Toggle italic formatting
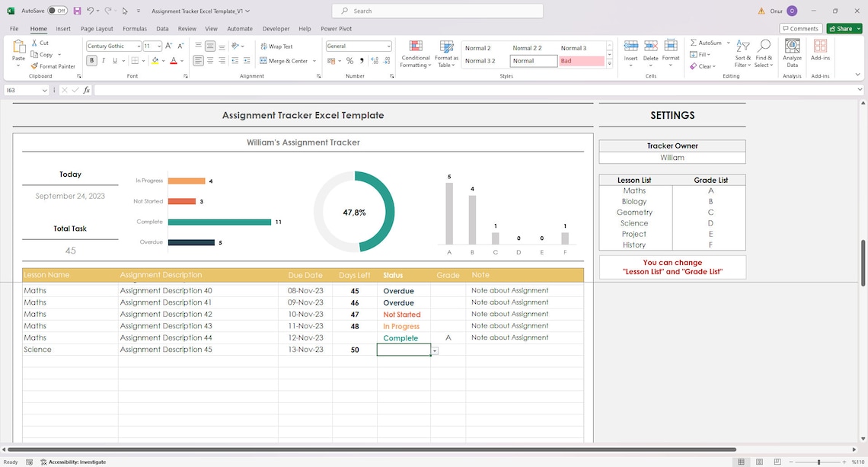868x467 pixels. (102, 60)
